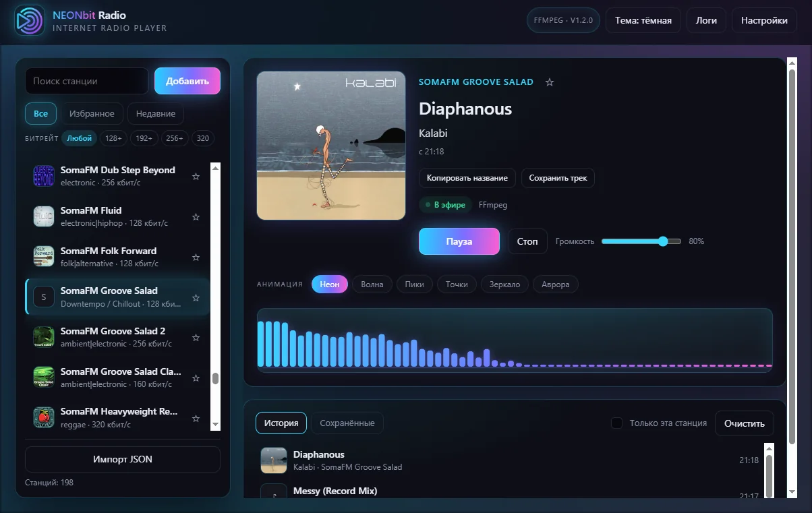Screen dimensions: 812x513
Task: Select 'Пики' animation style
Action: pyautogui.click(x=415, y=284)
